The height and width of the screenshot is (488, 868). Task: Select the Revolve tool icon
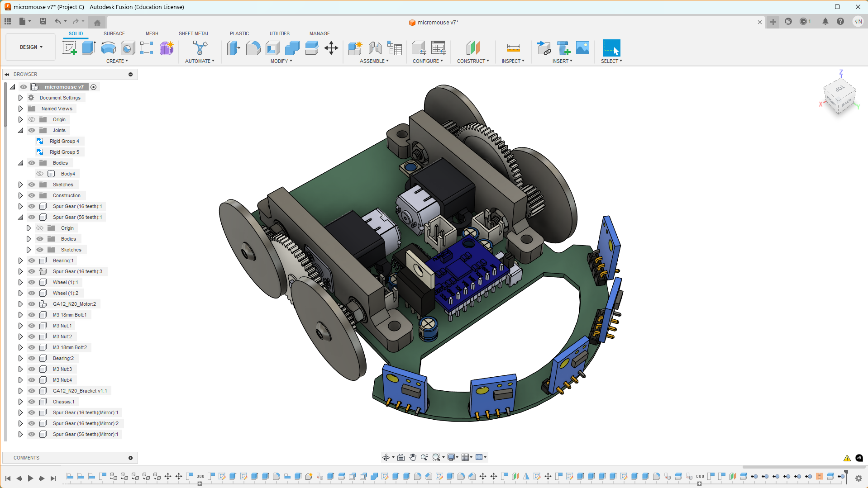[x=108, y=48]
